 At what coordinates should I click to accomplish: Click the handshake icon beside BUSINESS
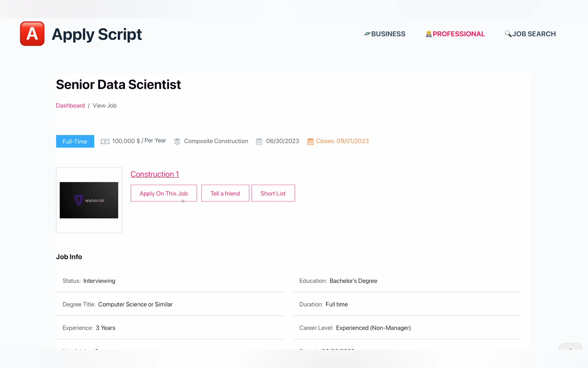coord(367,34)
